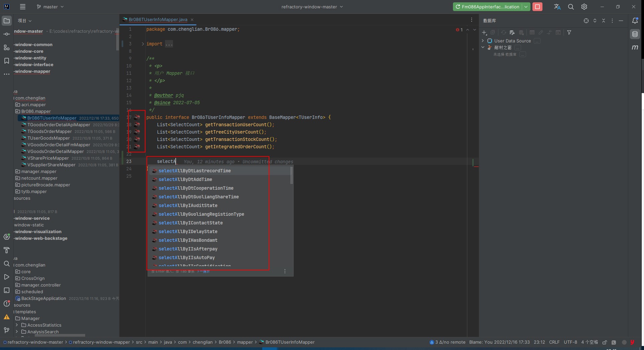The width and height of the screenshot is (644, 350).
Task: Choose selectAllByGuoliangRegistionType completion
Action: point(219,214)
